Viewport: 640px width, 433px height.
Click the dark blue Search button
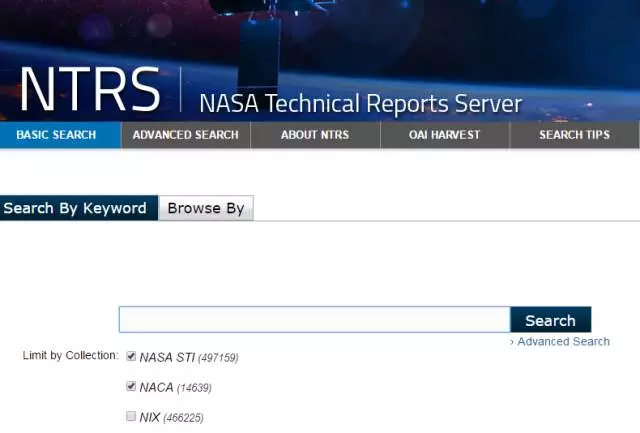tap(551, 320)
